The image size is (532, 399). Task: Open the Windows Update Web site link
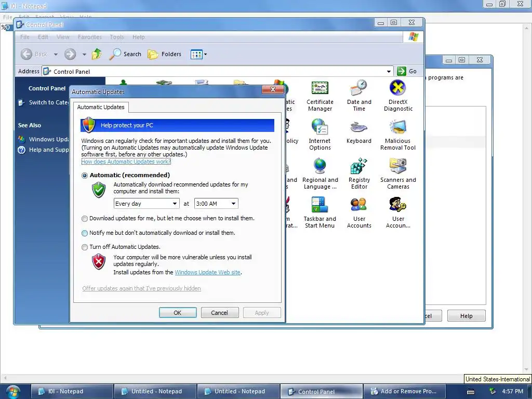[208, 272]
